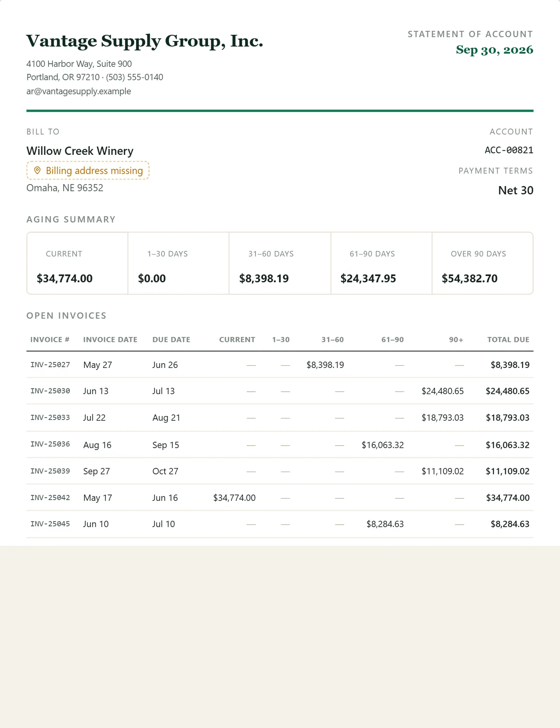
Task: Click the account number 'ACC-00821'
Action: tap(509, 150)
